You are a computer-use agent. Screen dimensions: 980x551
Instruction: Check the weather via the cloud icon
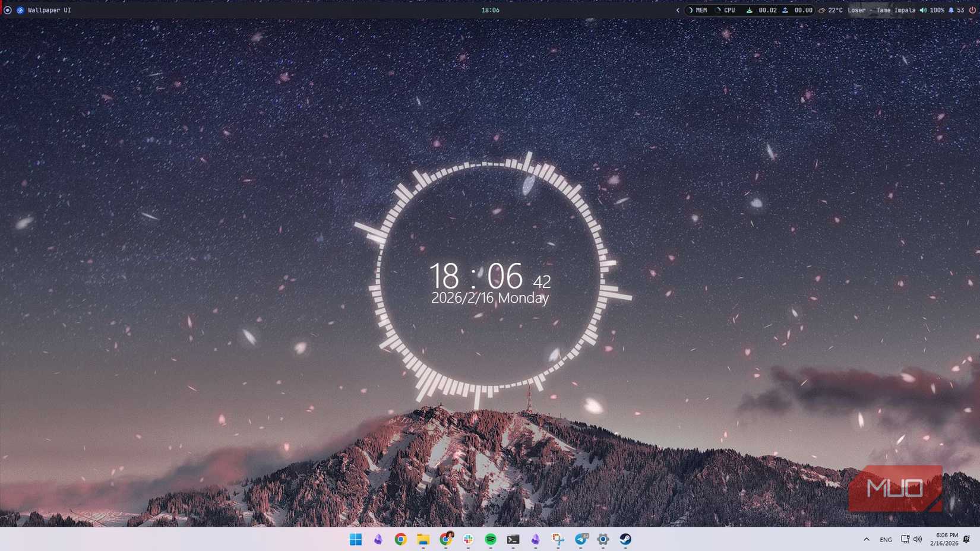(822, 10)
